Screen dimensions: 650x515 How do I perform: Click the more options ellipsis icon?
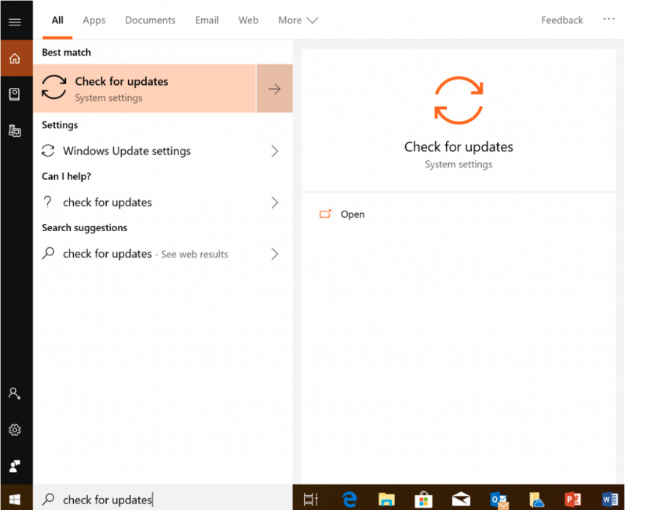coord(609,19)
